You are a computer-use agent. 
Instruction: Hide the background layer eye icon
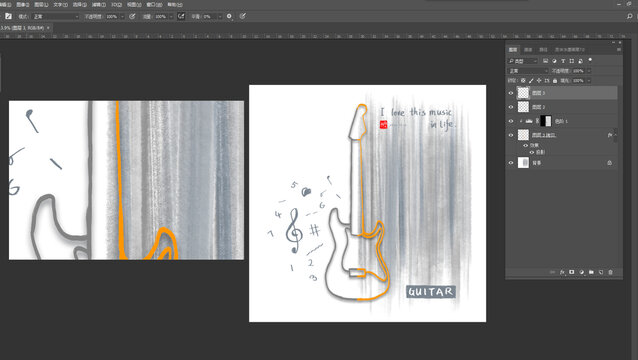pyautogui.click(x=511, y=163)
